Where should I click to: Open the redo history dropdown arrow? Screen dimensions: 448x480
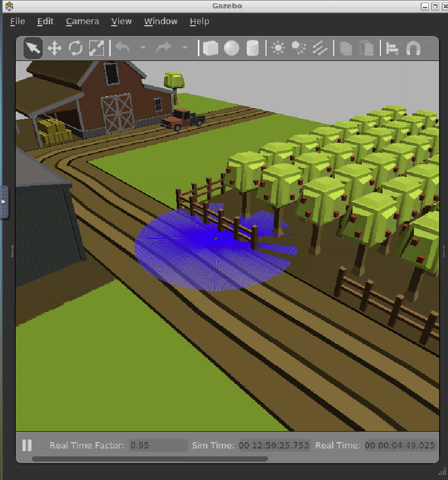[x=185, y=48]
